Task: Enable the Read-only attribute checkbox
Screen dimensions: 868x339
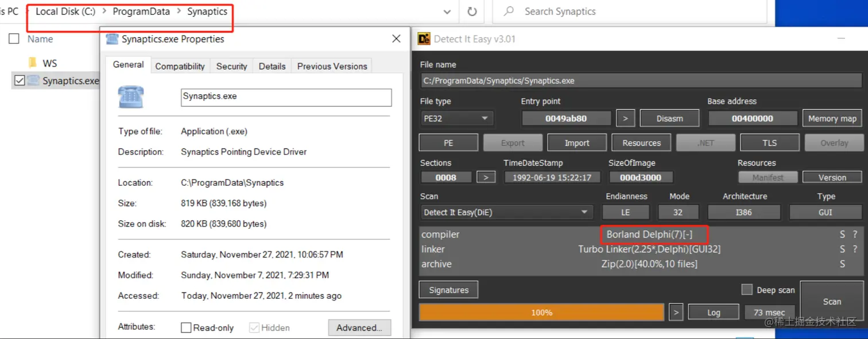Action: pos(186,328)
